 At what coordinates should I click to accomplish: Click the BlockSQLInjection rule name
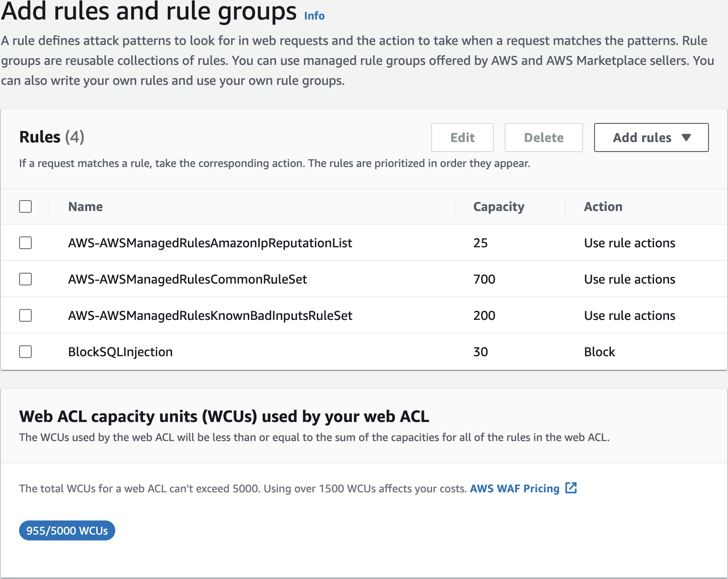coord(120,352)
